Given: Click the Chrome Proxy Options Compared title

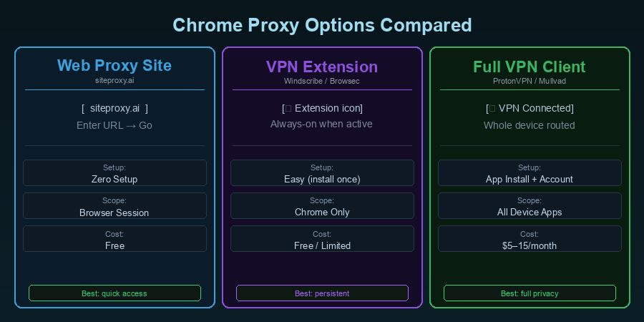Looking at the screenshot, I should click(x=322, y=25).
